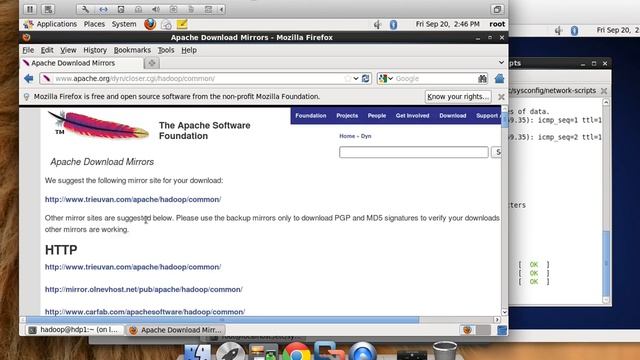Screen dimensions: 640x360
Task: Click the Dyn breadcrumb link
Action: coord(366,136)
